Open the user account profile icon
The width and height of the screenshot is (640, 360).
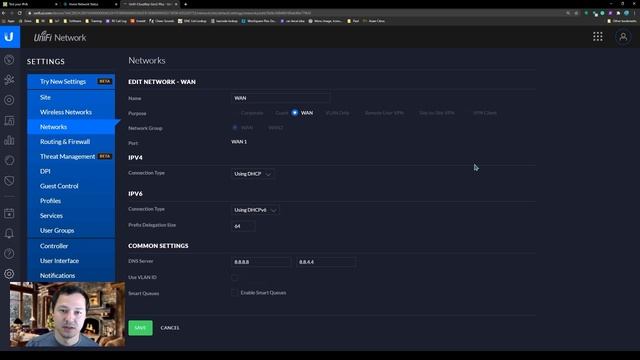(623, 37)
